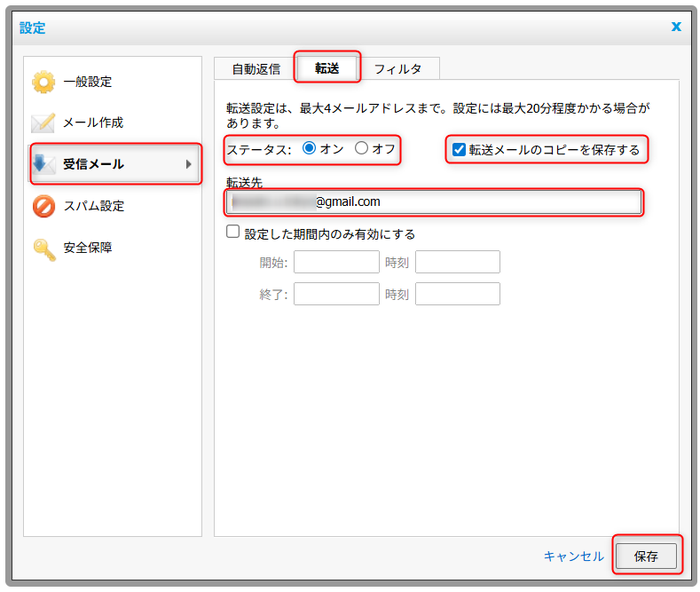Click the 終了 date field
Screen dimensions: 700x592
(x=337, y=294)
